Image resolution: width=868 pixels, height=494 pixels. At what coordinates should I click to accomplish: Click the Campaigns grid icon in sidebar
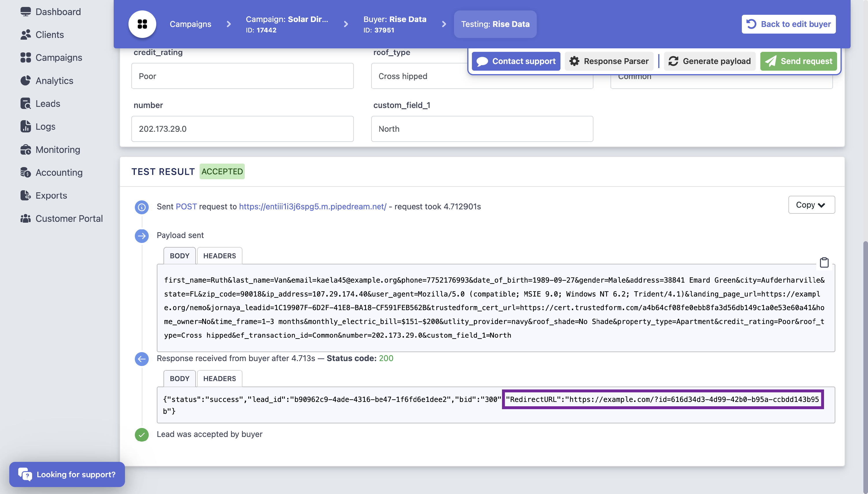(x=25, y=57)
